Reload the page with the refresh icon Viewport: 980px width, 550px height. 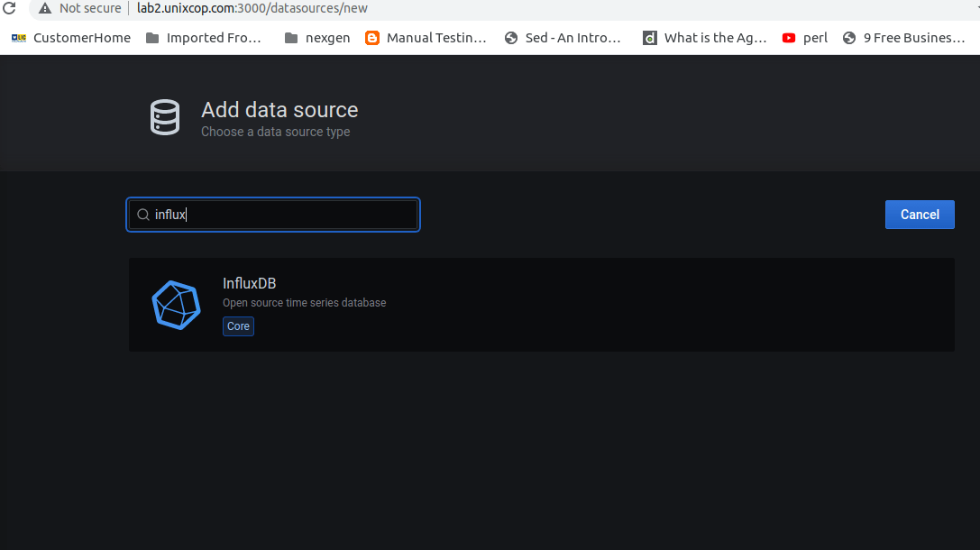[9, 8]
